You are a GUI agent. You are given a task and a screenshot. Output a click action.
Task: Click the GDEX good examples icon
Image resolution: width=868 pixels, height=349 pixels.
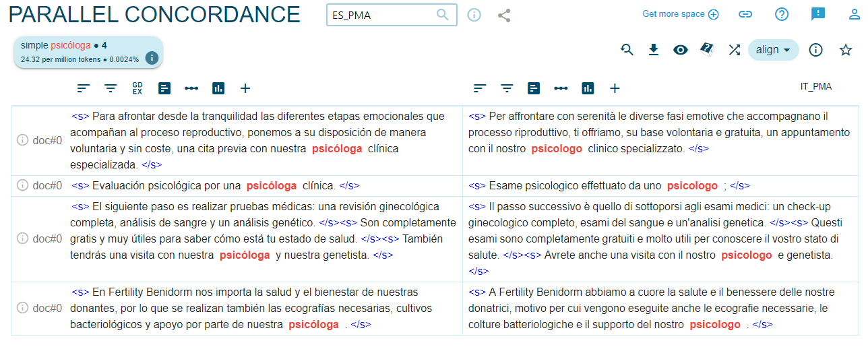coord(137,88)
